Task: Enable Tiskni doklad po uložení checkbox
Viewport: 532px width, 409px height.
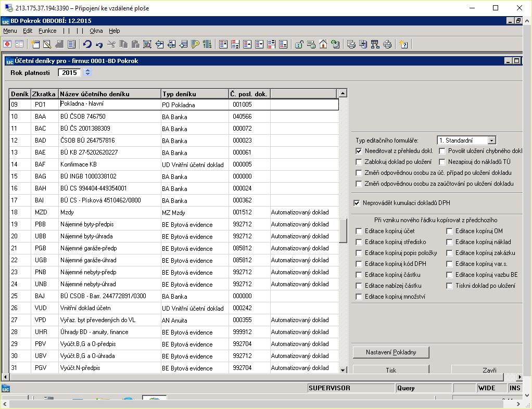Action: point(450,286)
